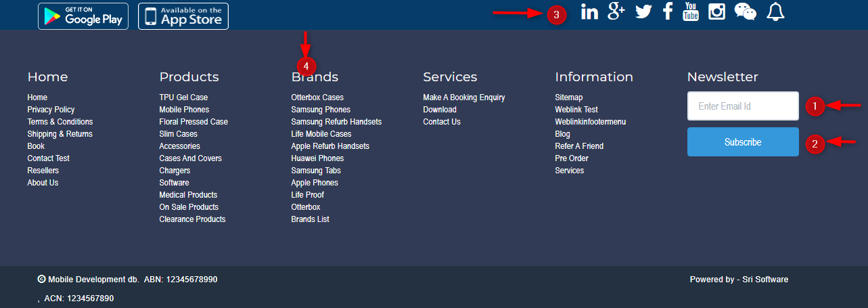Select the TPU Gel Case link

tap(183, 97)
